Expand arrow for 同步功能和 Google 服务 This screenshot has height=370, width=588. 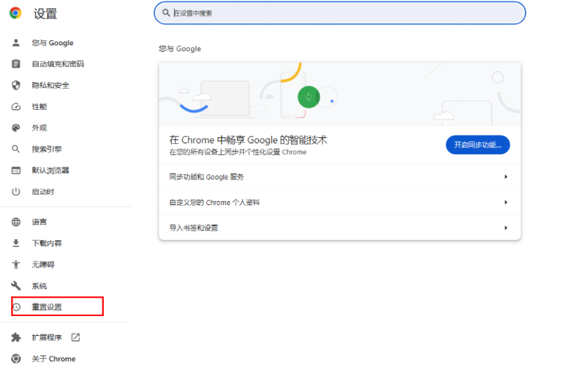(506, 177)
